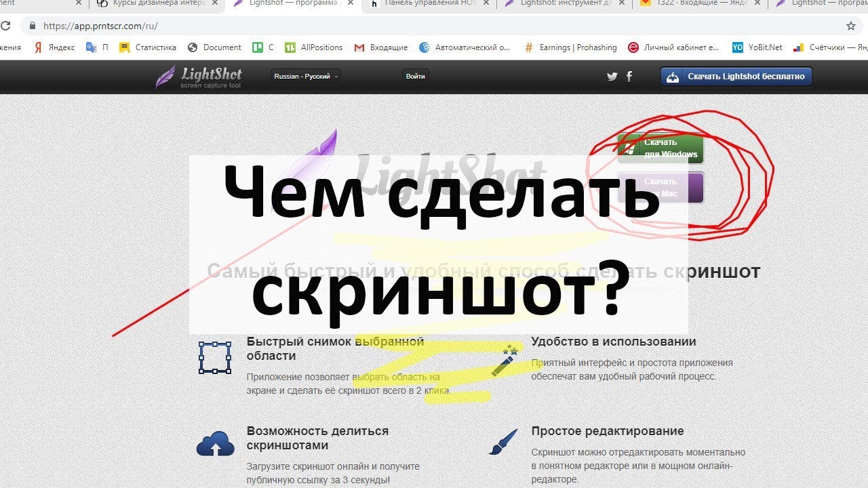Image resolution: width=868 pixels, height=488 pixels.
Task: Click the purple Скачать для Mac button
Action: 660,188
